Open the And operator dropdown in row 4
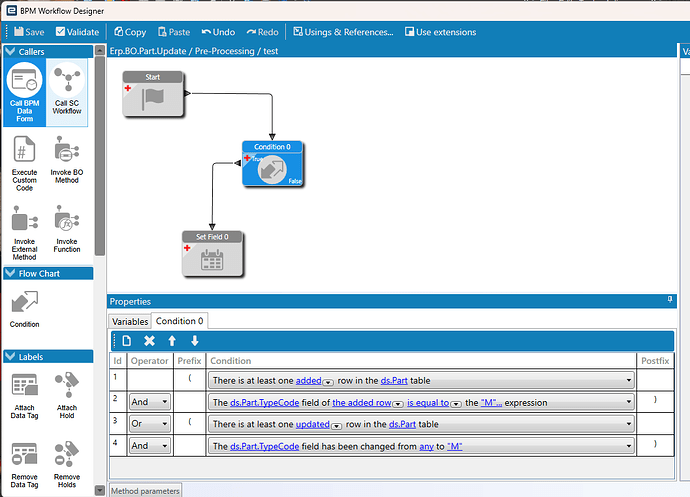 (x=165, y=446)
